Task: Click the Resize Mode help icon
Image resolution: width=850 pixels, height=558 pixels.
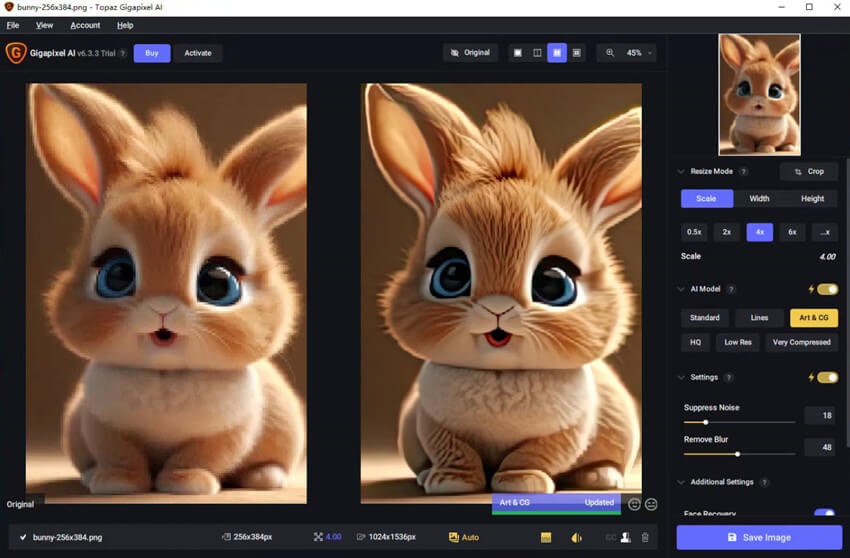Action: click(x=744, y=171)
